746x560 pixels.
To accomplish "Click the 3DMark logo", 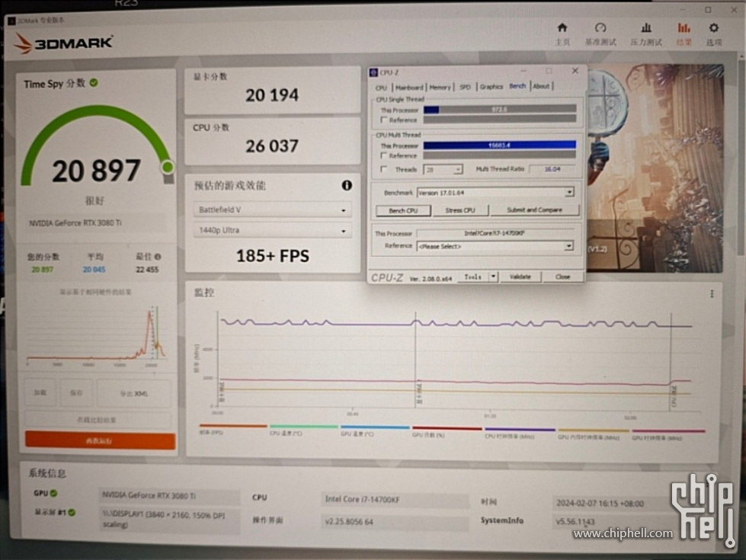I will tap(64, 43).
